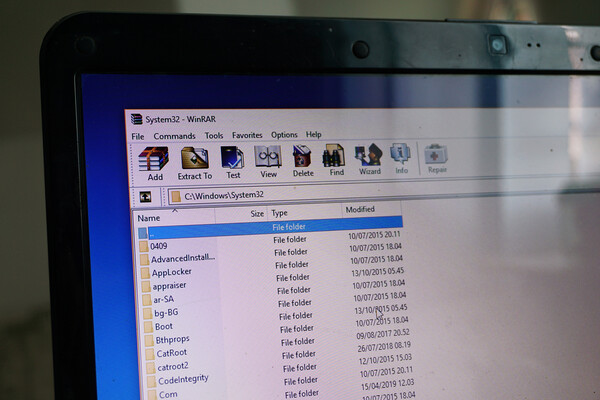This screenshot has width=600, height=400.
Task: Sort files by Modified column header
Action: [x=360, y=210]
